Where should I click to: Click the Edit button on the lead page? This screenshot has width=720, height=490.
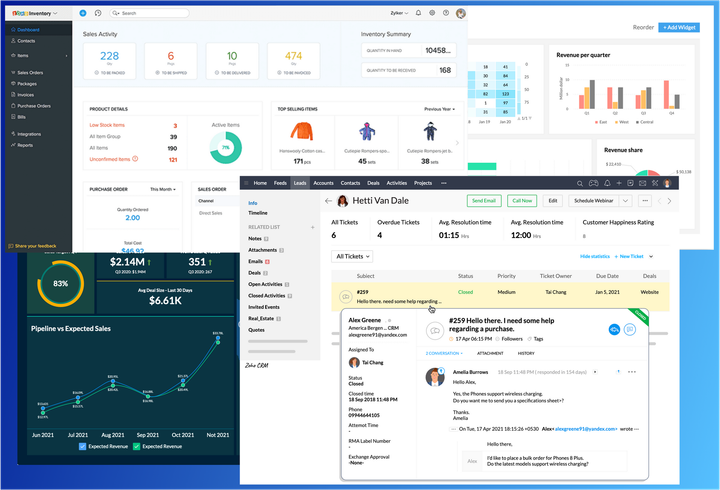553,201
